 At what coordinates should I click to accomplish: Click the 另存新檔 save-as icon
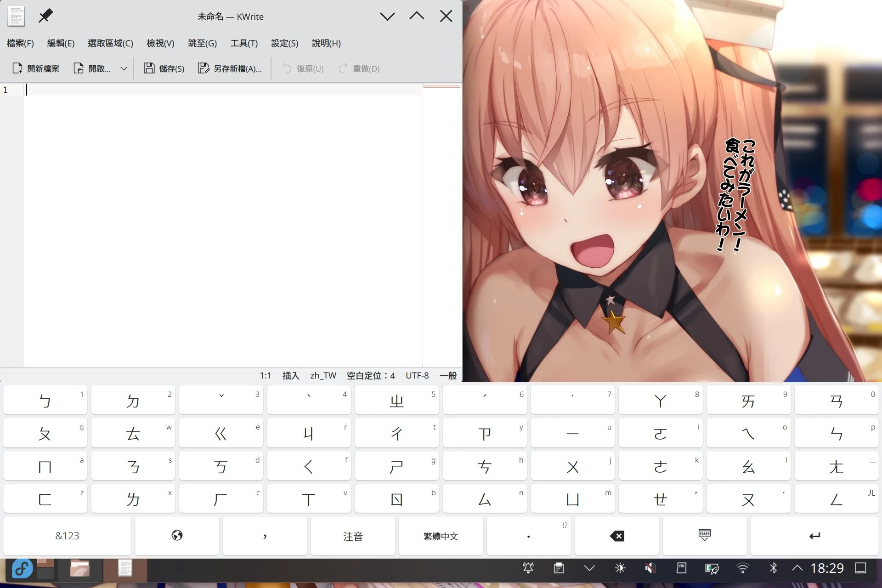[x=203, y=68]
